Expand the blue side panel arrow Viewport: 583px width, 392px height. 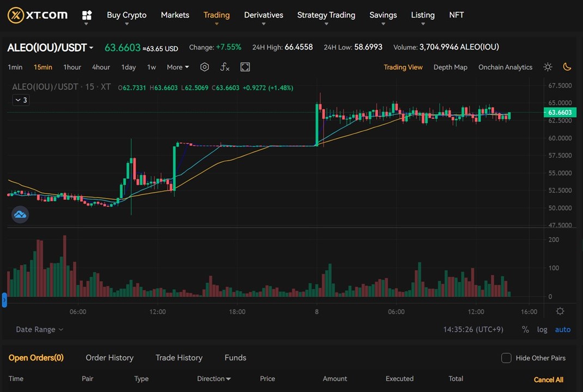click(x=4, y=300)
